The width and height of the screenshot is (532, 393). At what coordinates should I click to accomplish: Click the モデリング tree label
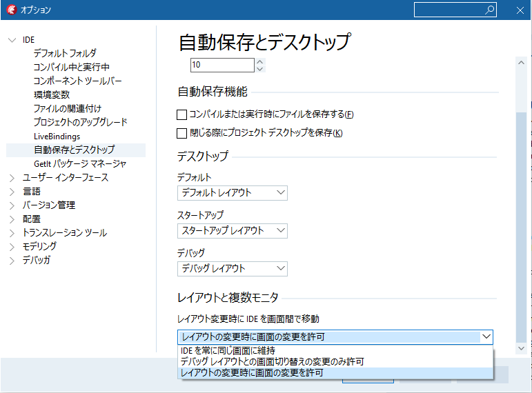pyautogui.click(x=39, y=247)
